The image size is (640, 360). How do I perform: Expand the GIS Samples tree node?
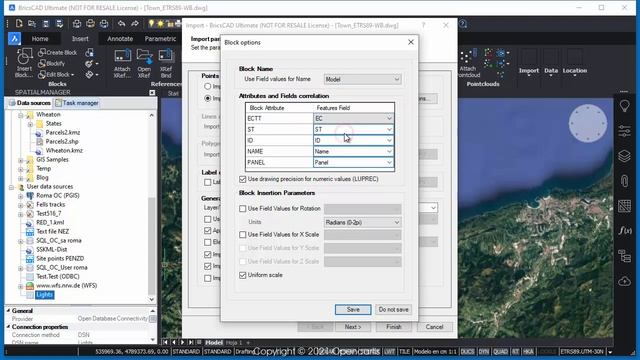[x=20, y=160]
